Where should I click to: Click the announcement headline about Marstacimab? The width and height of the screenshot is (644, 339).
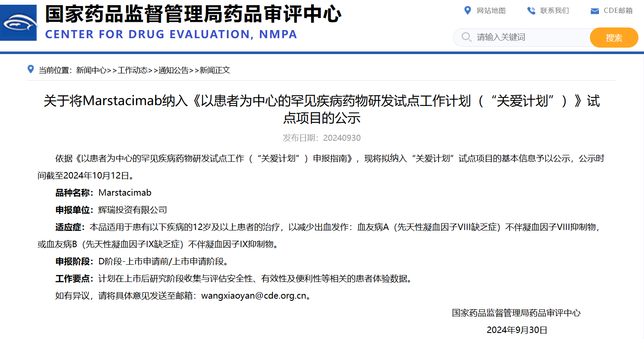[322, 109]
